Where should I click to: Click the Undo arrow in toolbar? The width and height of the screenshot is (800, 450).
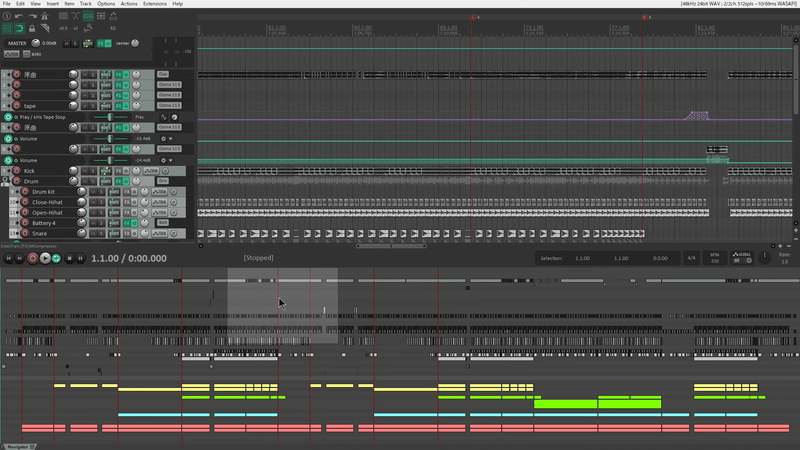pyautogui.click(x=19, y=16)
